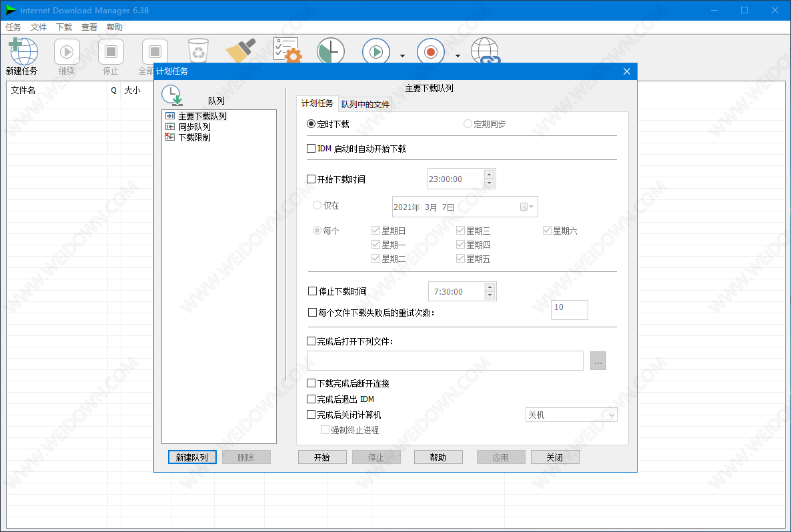
Task: Tick 每个文件下载失败后的重试次数 checkbox
Action: coord(312,313)
